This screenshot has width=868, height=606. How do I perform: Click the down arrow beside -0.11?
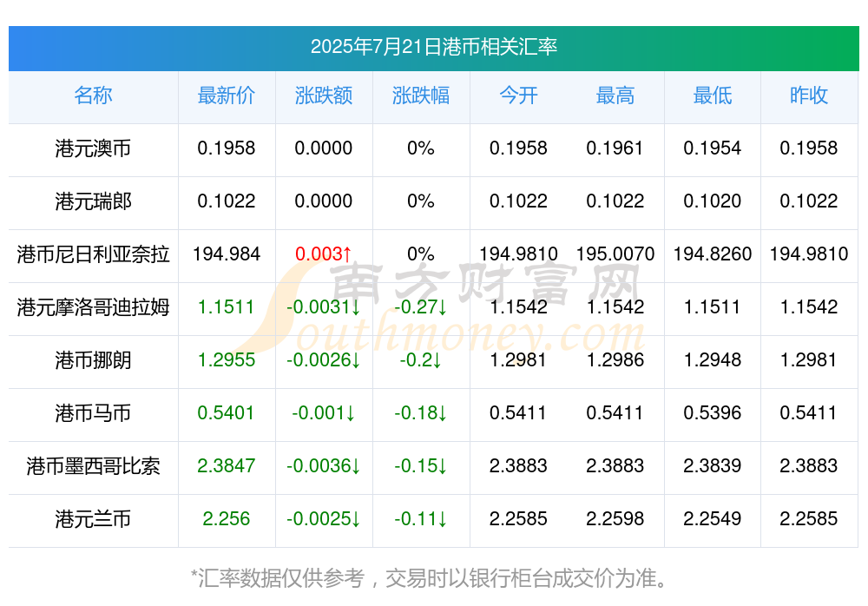(x=443, y=519)
